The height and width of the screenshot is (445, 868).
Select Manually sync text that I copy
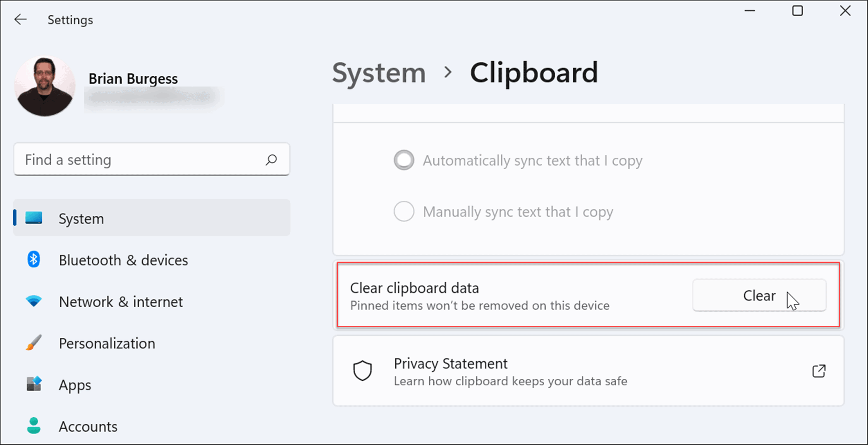(404, 212)
